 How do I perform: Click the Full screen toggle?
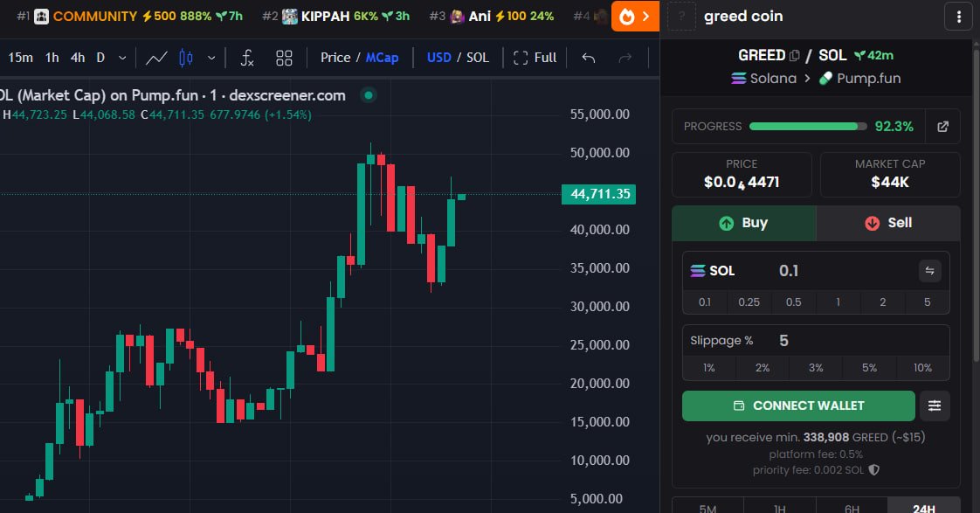[x=535, y=58]
